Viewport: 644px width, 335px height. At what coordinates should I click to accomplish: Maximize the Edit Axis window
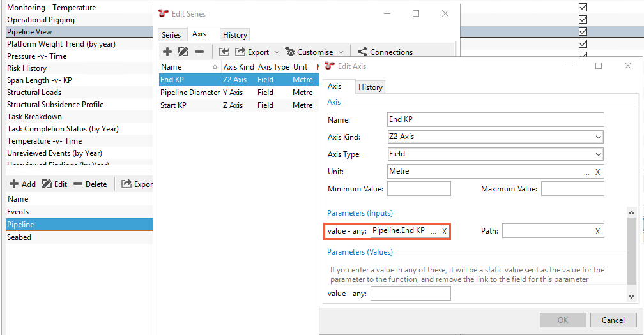[599, 66]
